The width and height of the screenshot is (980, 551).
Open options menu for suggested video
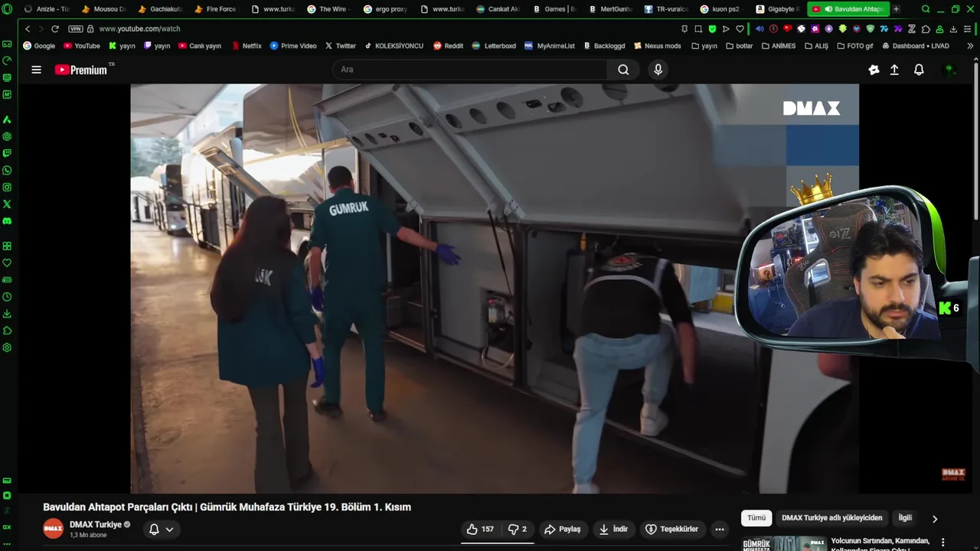pos(942,543)
